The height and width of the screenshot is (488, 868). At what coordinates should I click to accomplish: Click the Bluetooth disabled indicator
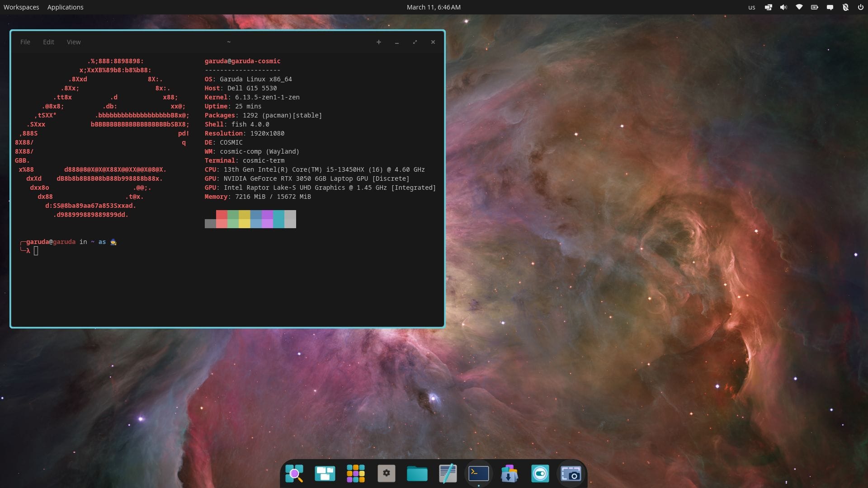[x=844, y=7]
